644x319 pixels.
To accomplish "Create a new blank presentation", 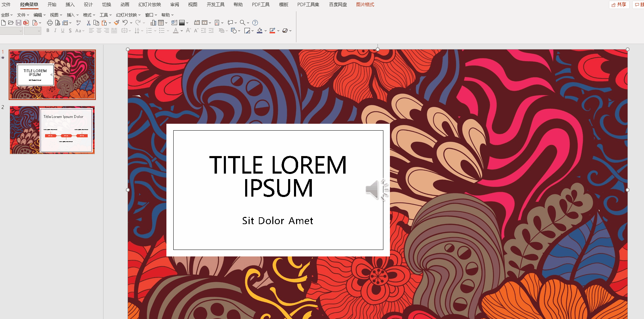I will click(3, 23).
